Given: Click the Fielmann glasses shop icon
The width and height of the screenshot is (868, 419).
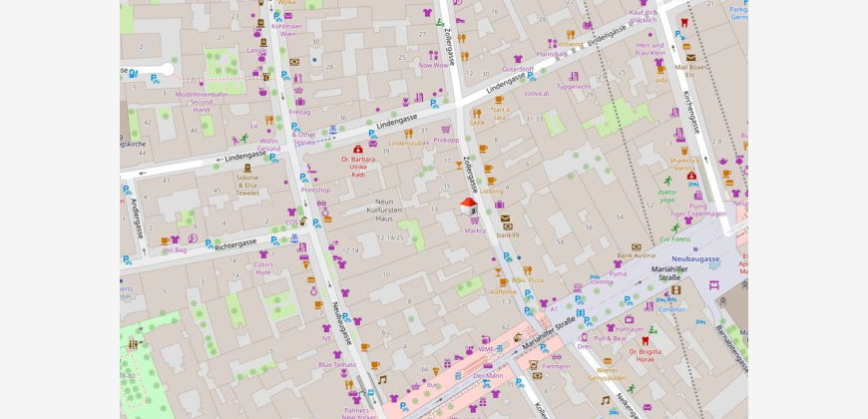Looking at the screenshot, I should [x=557, y=357].
